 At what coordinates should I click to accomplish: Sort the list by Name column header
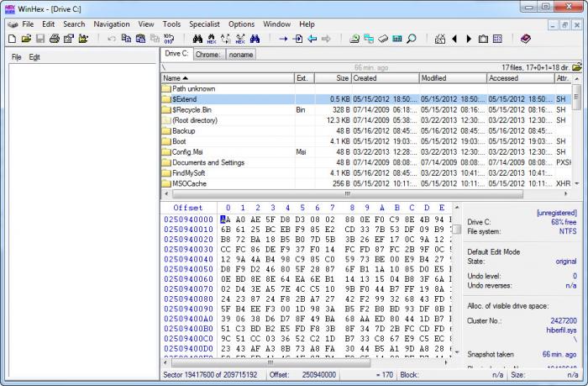pos(228,78)
